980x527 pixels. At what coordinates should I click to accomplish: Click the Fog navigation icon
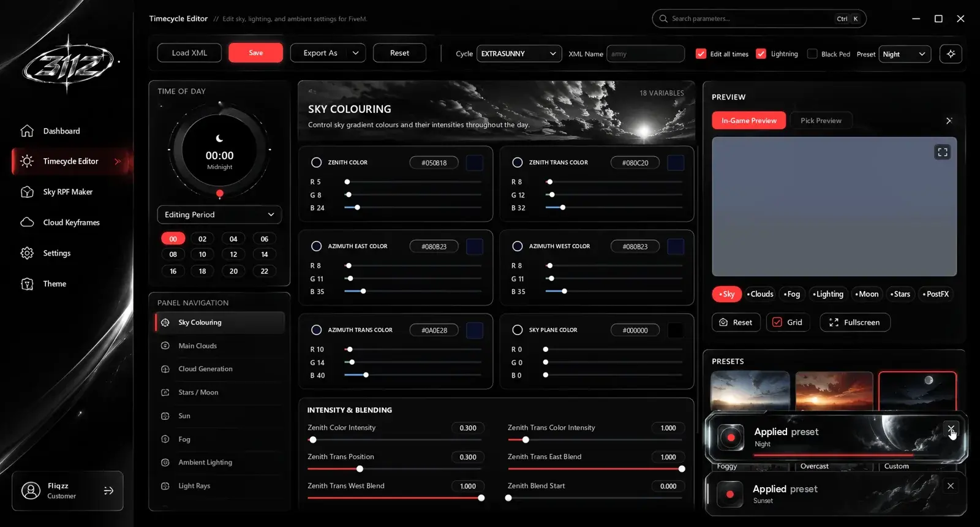coord(165,439)
